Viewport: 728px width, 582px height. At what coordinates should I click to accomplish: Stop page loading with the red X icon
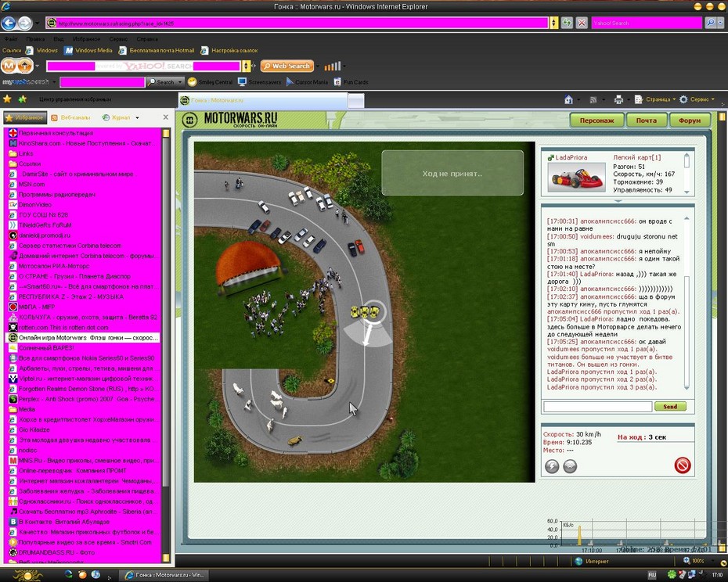[x=582, y=23]
